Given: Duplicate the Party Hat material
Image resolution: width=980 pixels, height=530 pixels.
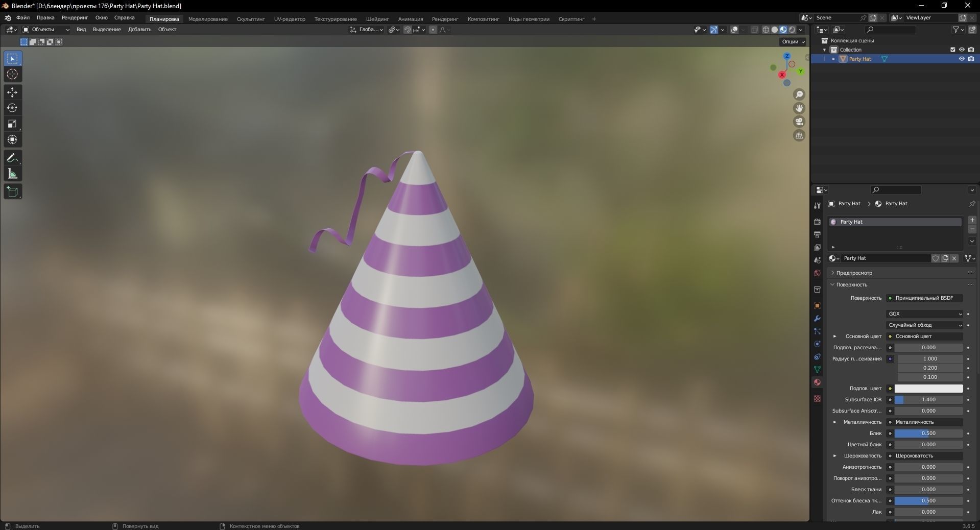Looking at the screenshot, I should (945, 258).
